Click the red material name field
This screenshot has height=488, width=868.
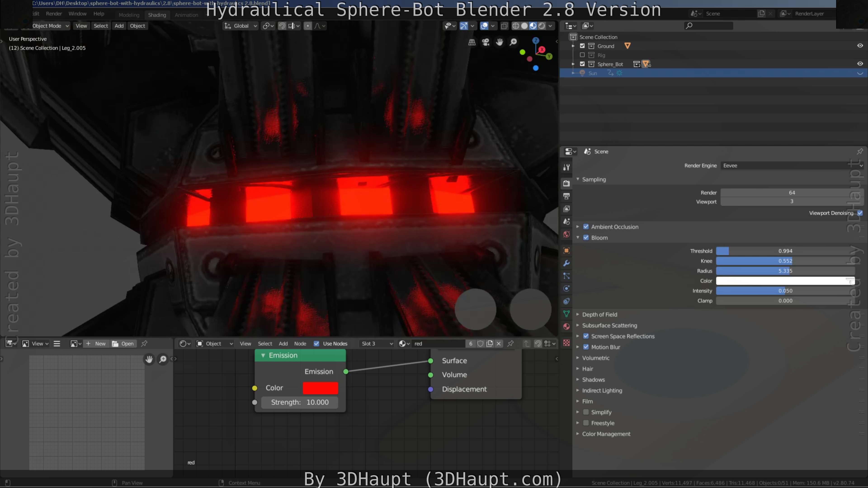click(x=438, y=343)
